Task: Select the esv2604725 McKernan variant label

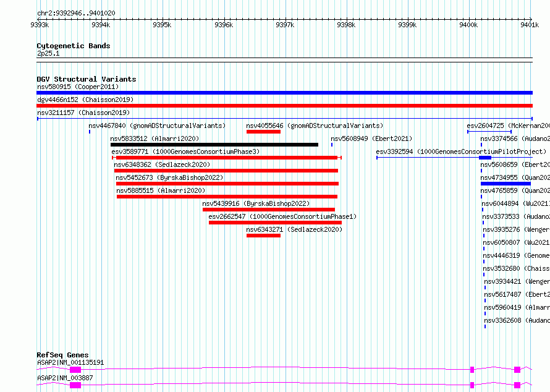Action: coord(508,126)
